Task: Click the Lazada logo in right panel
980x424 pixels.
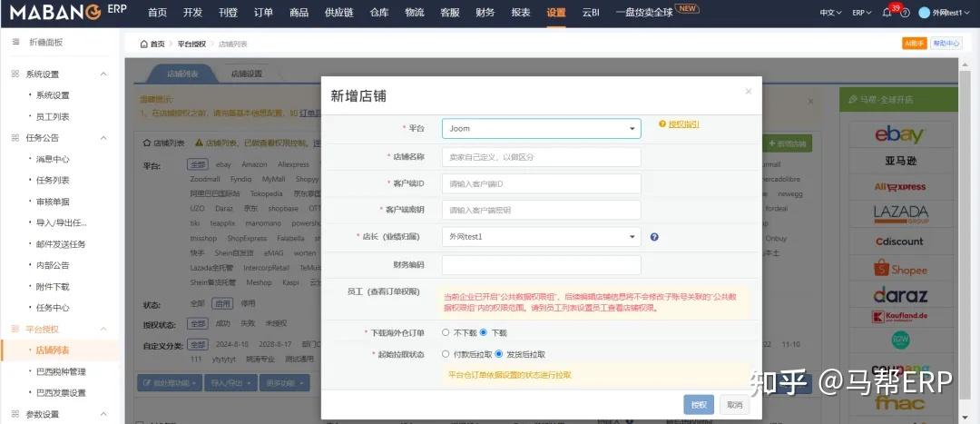Action: (901, 213)
